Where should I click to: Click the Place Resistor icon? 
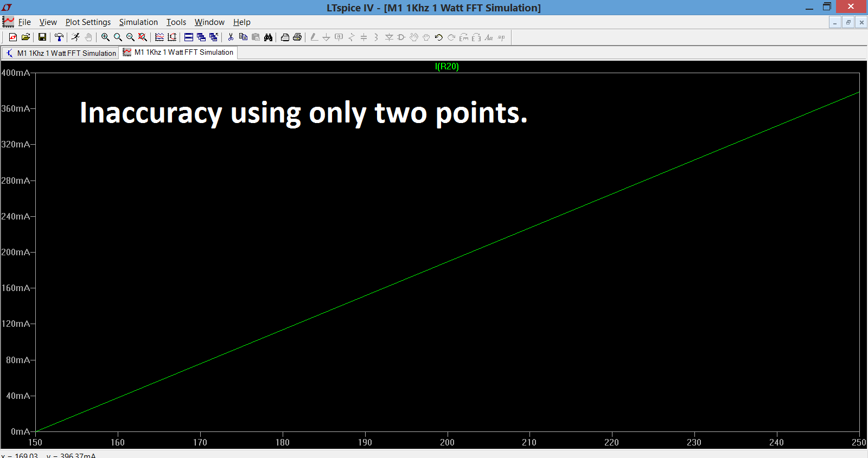pos(352,37)
